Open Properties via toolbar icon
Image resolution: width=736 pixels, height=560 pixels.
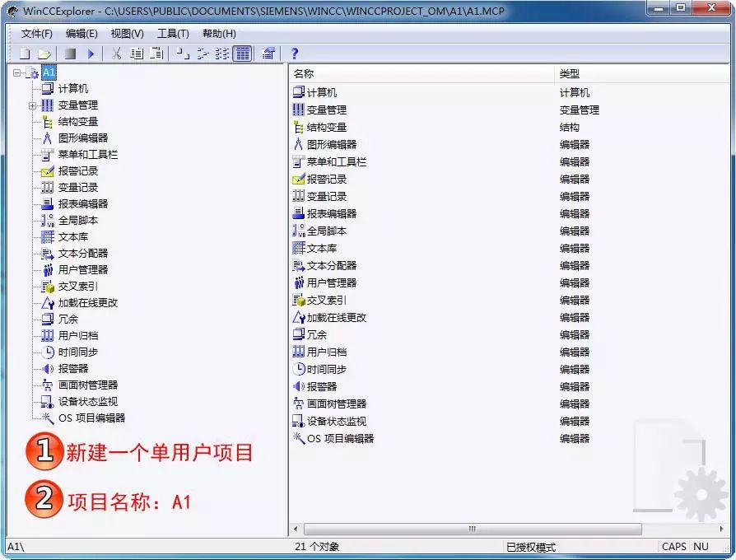tap(268, 54)
